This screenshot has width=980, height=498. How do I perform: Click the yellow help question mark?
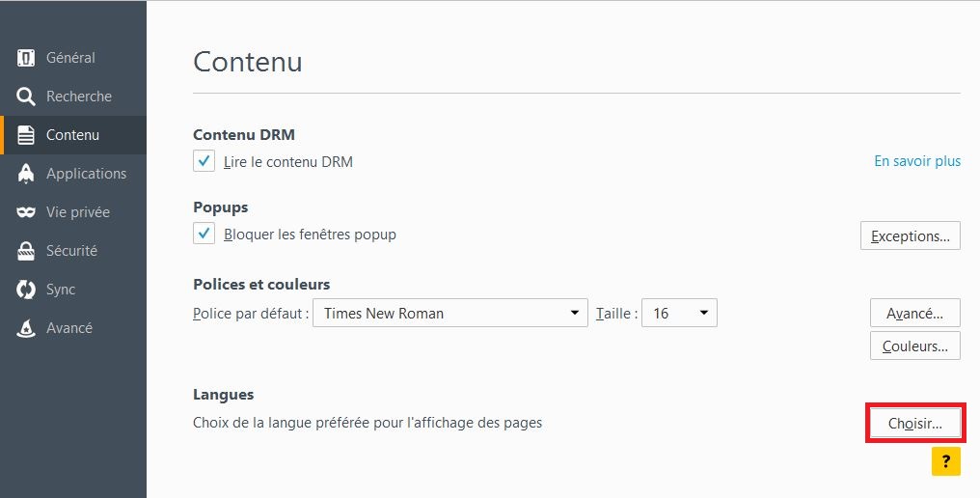[945, 461]
